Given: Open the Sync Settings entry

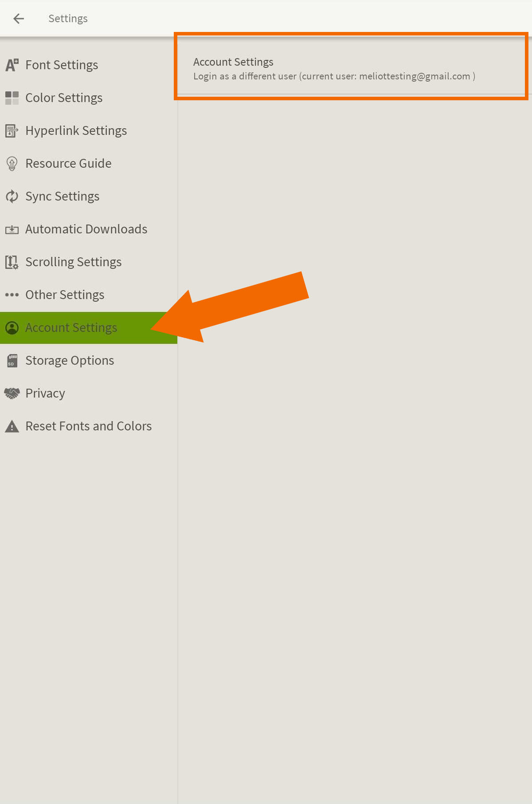Looking at the screenshot, I should (x=62, y=197).
